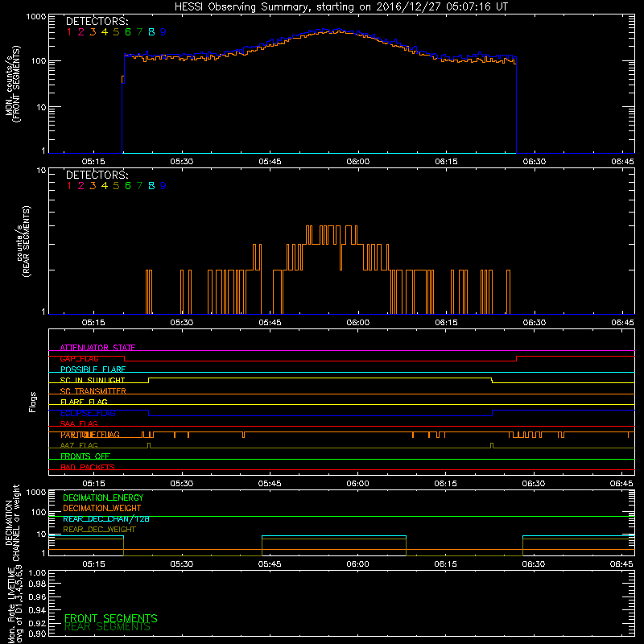The height and width of the screenshot is (644, 644).
Task: Click the 0.94 value on livetime axis
Action: (37, 609)
